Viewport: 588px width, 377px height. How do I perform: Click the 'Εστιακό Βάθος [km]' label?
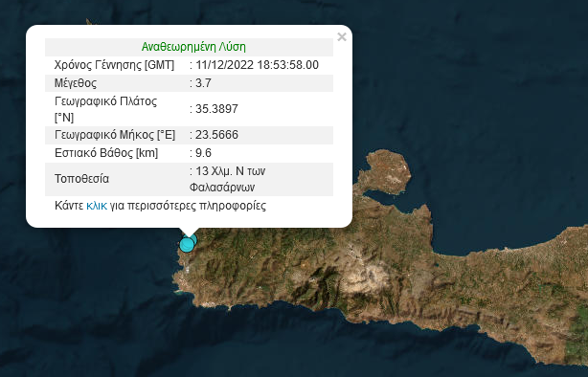[106, 153]
